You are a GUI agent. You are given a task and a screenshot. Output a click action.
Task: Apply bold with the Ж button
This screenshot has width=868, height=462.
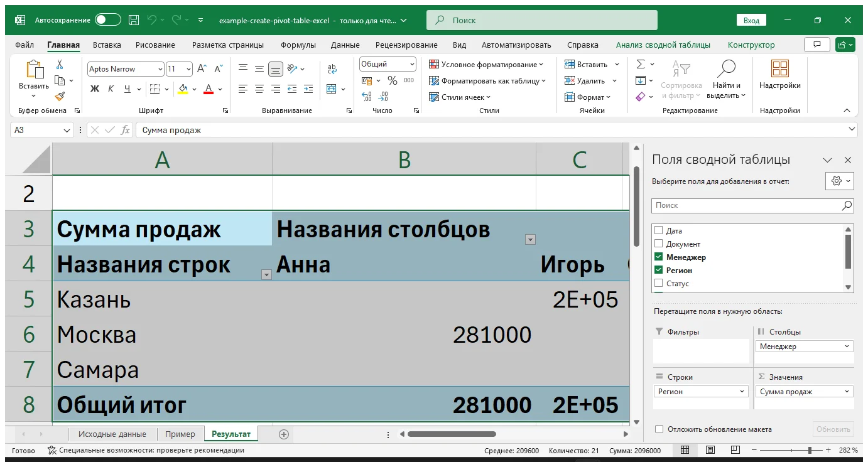pyautogui.click(x=95, y=89)
